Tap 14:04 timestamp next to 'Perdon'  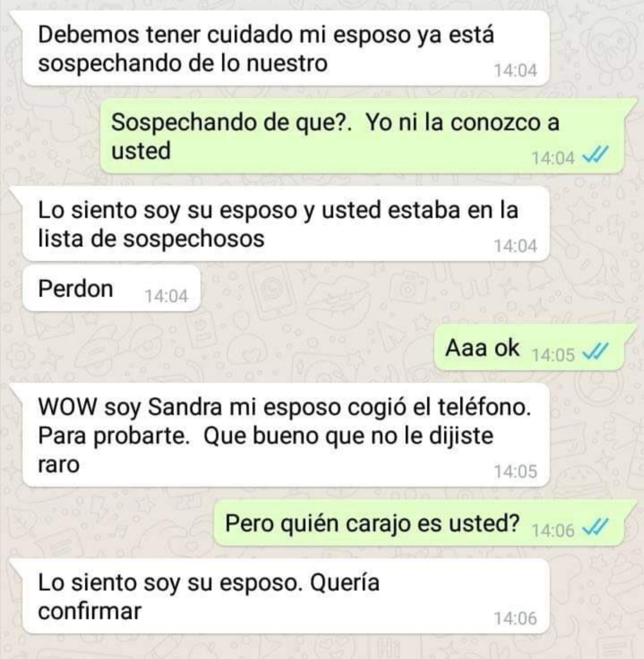[167, 296]
